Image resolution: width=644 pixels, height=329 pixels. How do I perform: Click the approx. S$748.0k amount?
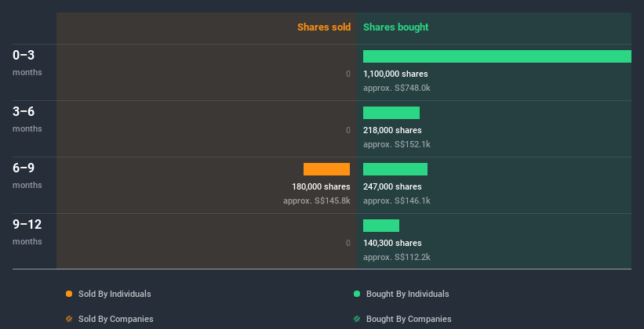point(397,88)
